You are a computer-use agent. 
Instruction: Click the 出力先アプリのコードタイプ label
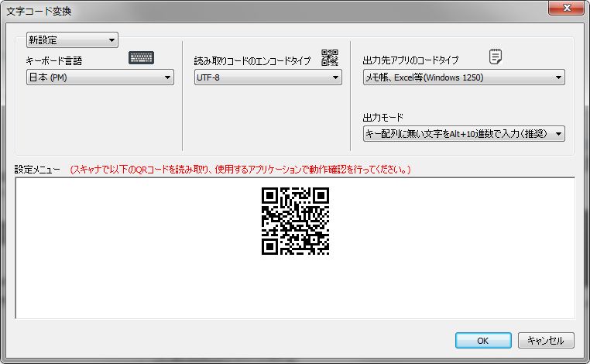click(x=410, y=60)
